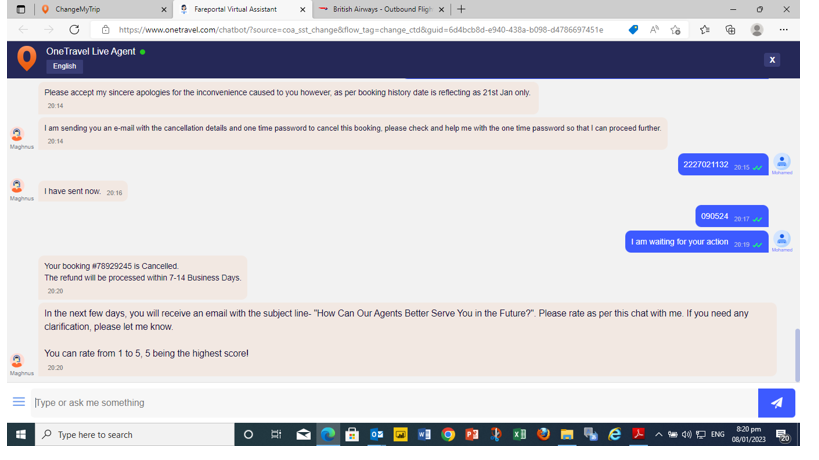This screenshot has width=819, height=460.
Task: Open Internet Explorer from taskbar
Action: tap(615, 434)
